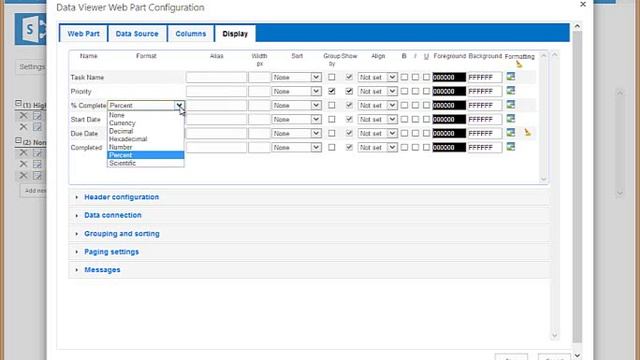This screenshot has width=640, height=360.
Task: Expand Grouping and sorting section
Action: (122, 234)
